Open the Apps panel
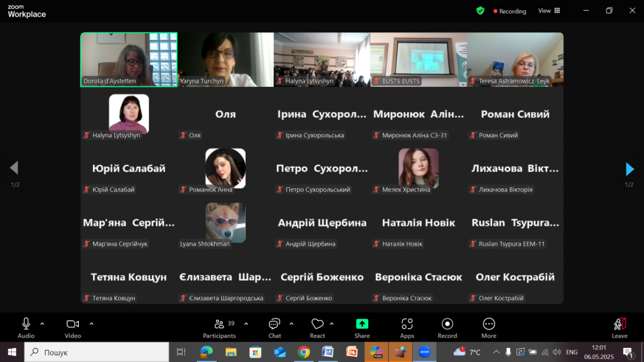 click(407, 327)
